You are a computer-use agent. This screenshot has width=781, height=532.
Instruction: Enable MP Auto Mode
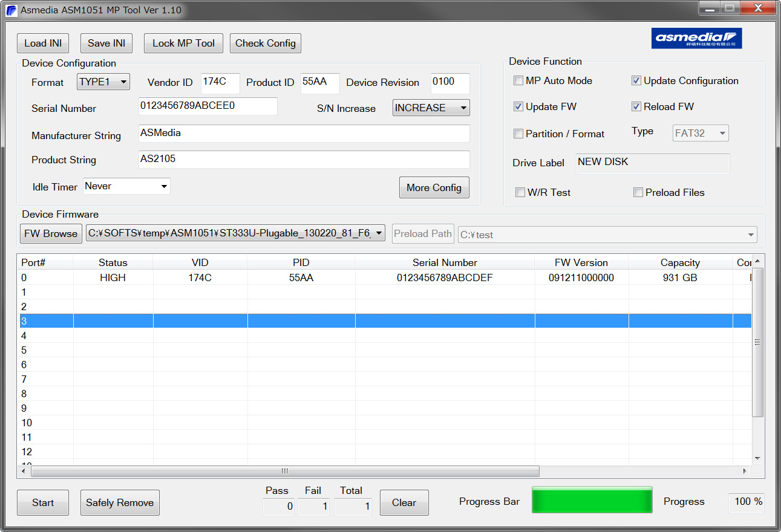[518, 80]
